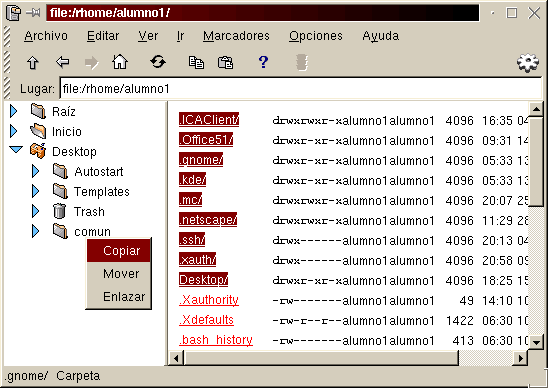Open the Marcadores menu
Screen dimensions: 548x388
(x=236, y=36)
